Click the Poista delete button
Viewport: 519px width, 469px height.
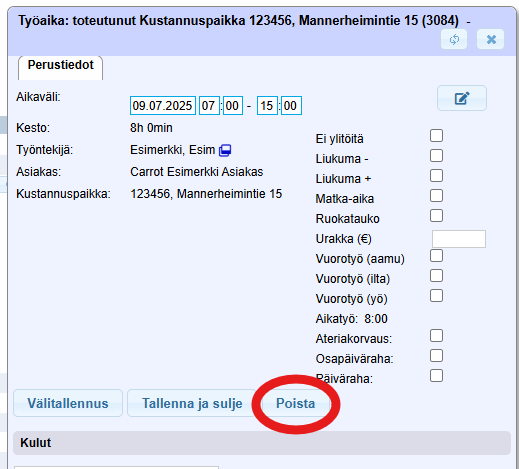click(296, 403)
